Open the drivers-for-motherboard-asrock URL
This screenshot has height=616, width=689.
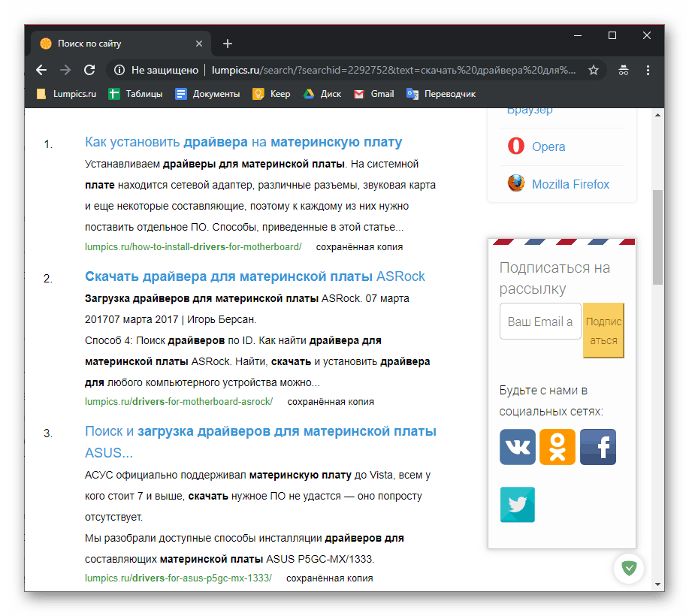179,402
